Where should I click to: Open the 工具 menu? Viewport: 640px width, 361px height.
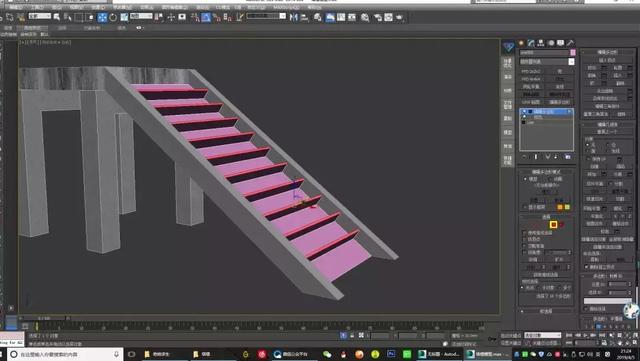click(37, 7)
